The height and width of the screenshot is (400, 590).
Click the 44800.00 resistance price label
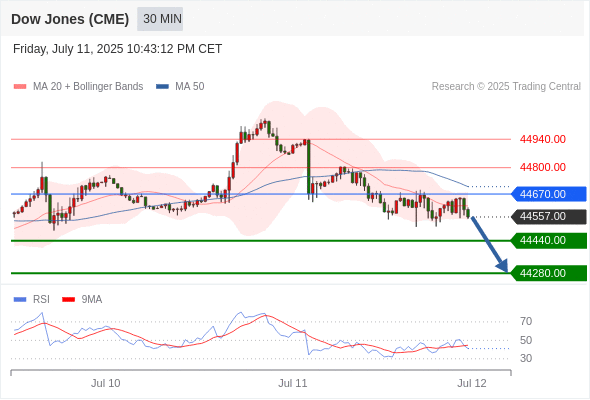click(x=543, y=167)
